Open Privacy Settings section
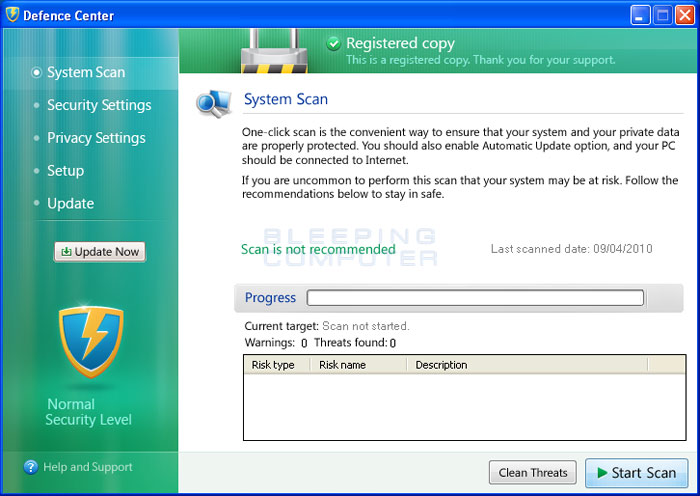The width and height of the screenshot is (700, 496). [x=96, y=138]
